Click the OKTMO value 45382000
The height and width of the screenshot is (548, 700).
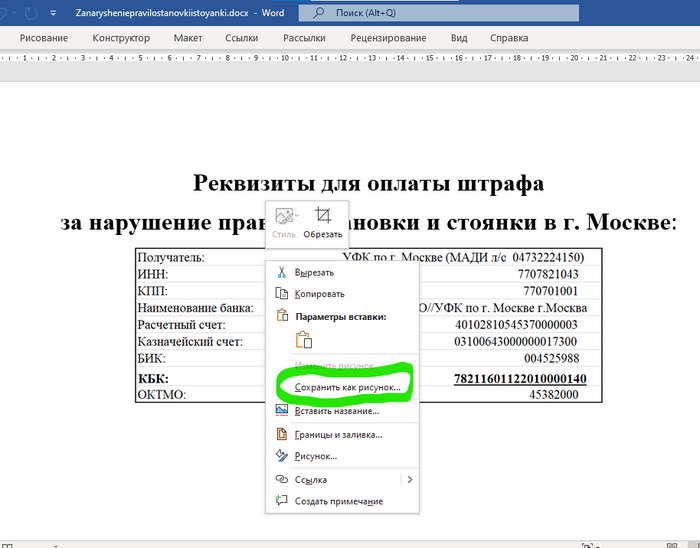coord(554,394)
